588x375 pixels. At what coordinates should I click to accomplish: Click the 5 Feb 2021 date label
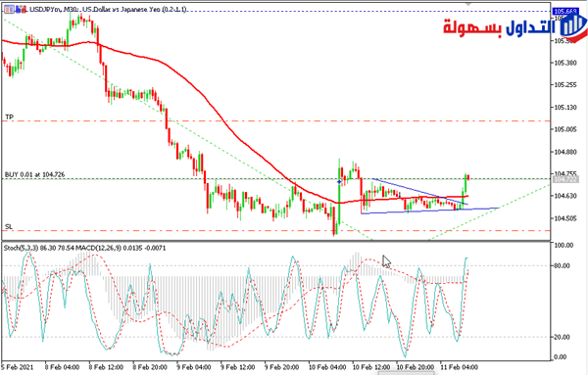tap(18, 367)
